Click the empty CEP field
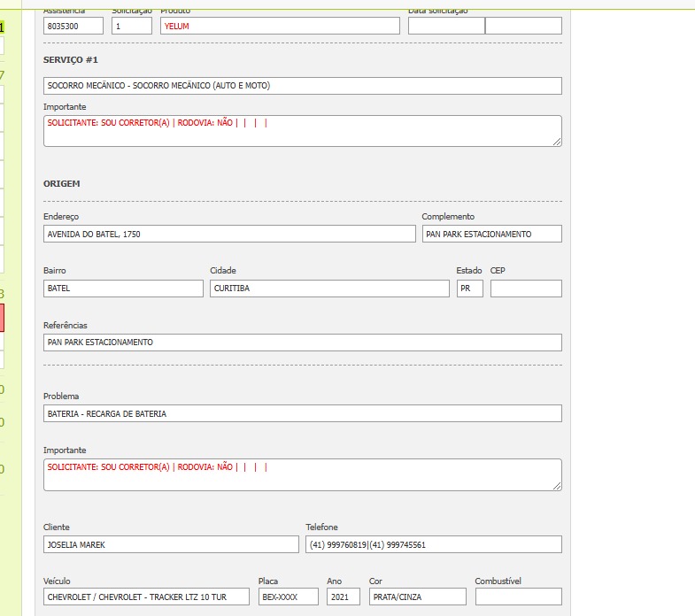Image resolution: width=695 pixels, height=616 pixels. [526, 289]
